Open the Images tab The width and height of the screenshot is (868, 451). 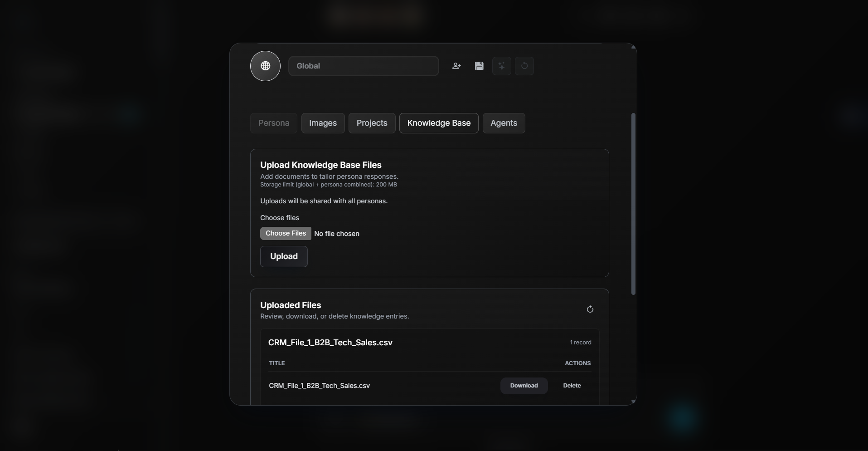(323, 123)
